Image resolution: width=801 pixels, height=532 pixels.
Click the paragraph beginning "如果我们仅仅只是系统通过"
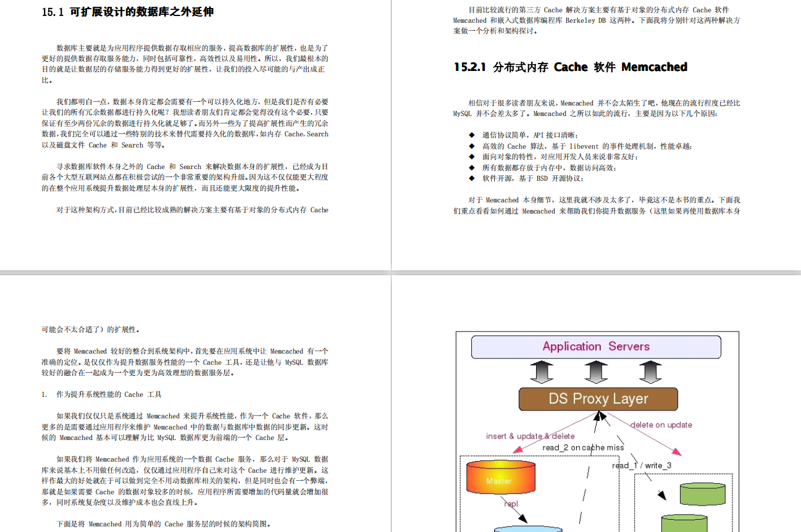point(185,426)
